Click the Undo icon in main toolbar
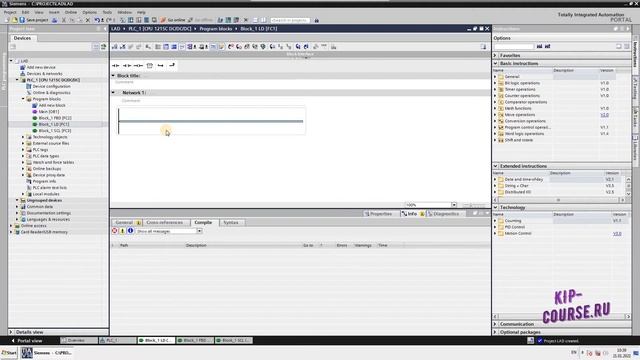The width and height of the screenshot is (640, 360). pos(97,20)
